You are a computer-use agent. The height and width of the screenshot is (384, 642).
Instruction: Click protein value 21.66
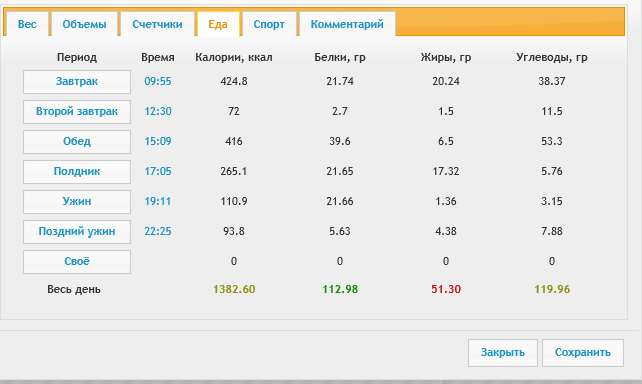340,201
